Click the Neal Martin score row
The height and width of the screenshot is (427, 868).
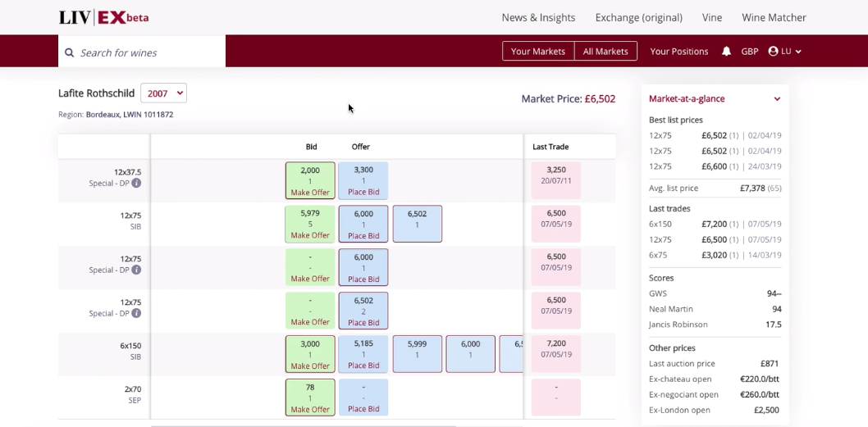coord(715,309)
